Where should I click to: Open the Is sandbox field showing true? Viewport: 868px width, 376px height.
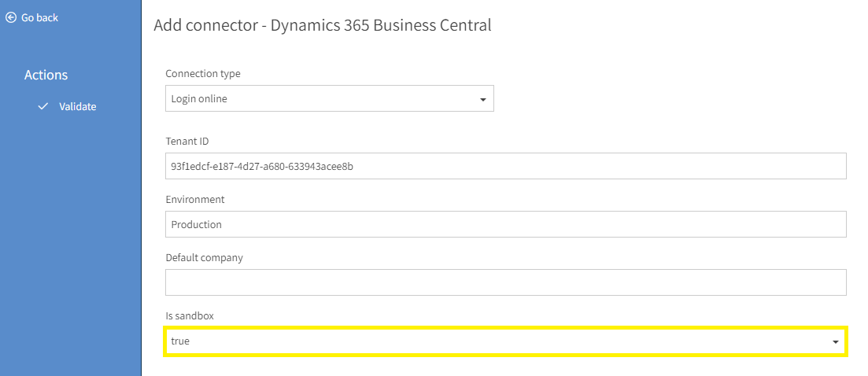(505, 341)
